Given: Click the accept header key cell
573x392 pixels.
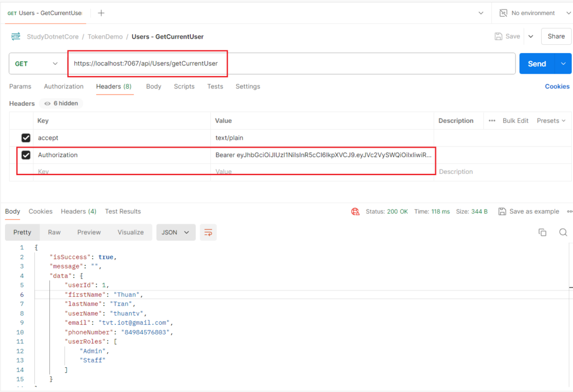Looking at the screenshot, I should (x=121, y=138).
